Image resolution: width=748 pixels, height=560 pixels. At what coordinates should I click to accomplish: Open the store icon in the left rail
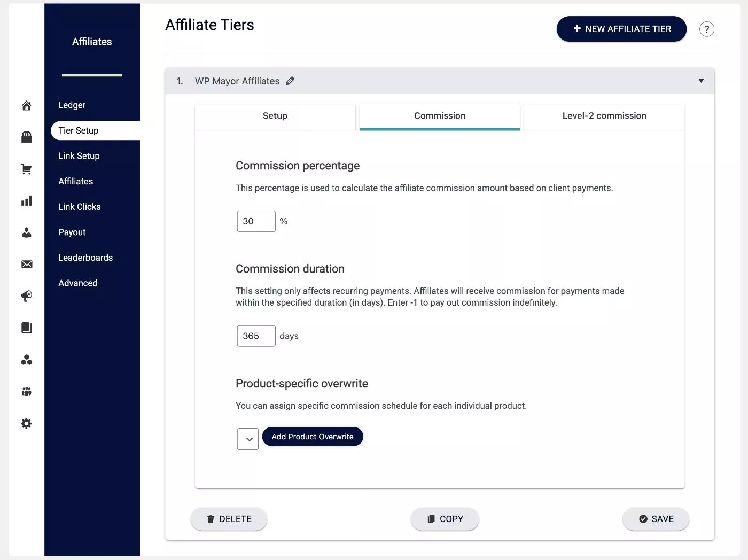point(26,137)
